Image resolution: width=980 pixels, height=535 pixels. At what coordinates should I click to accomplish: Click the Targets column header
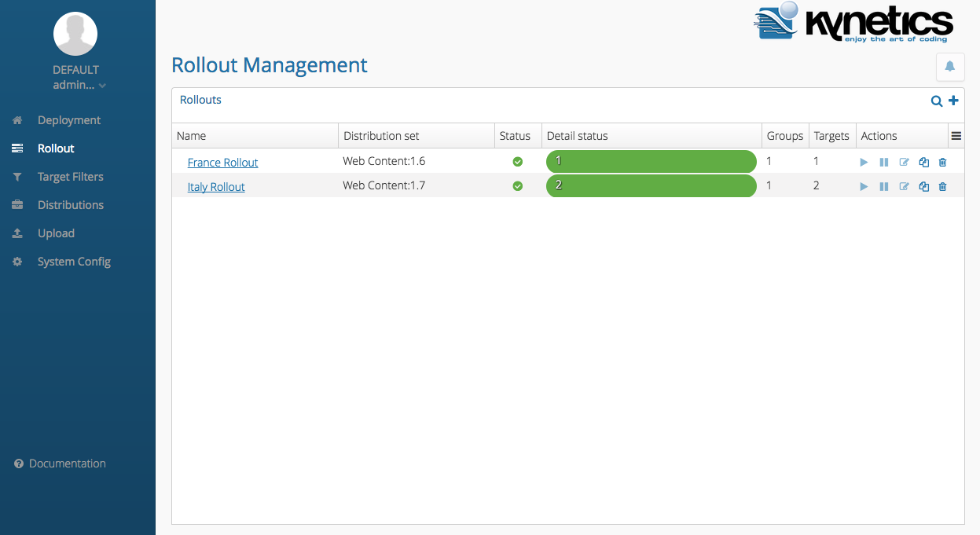(832, 136)
